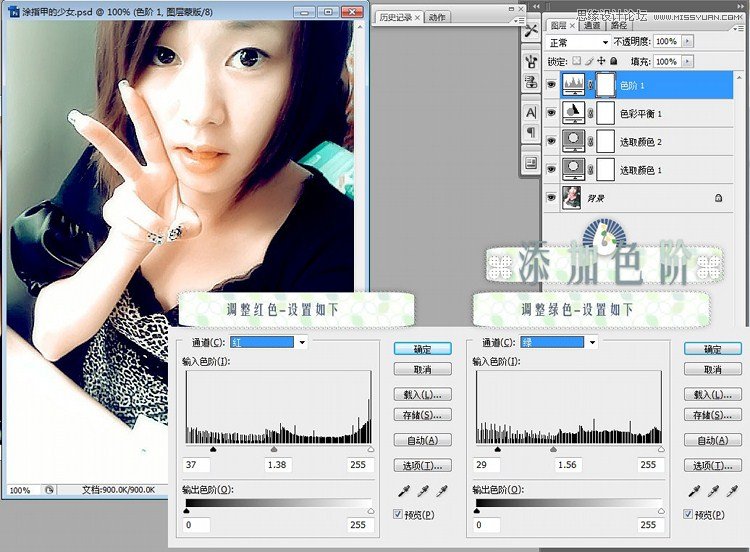Screen dimensions: 750x552
Task: Open the channel dropdown showing 红
Action: coord(268,342)
